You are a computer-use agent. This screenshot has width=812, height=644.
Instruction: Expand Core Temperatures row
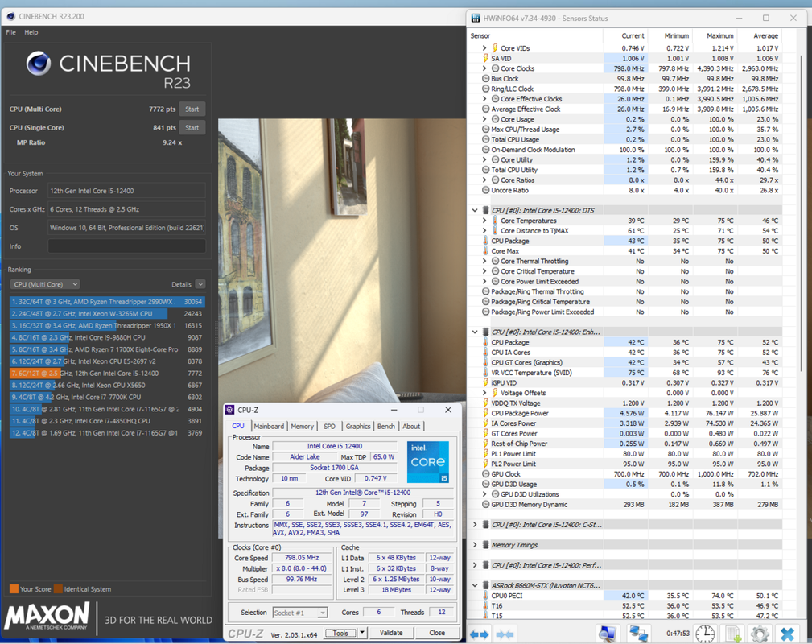pos(484,221)
